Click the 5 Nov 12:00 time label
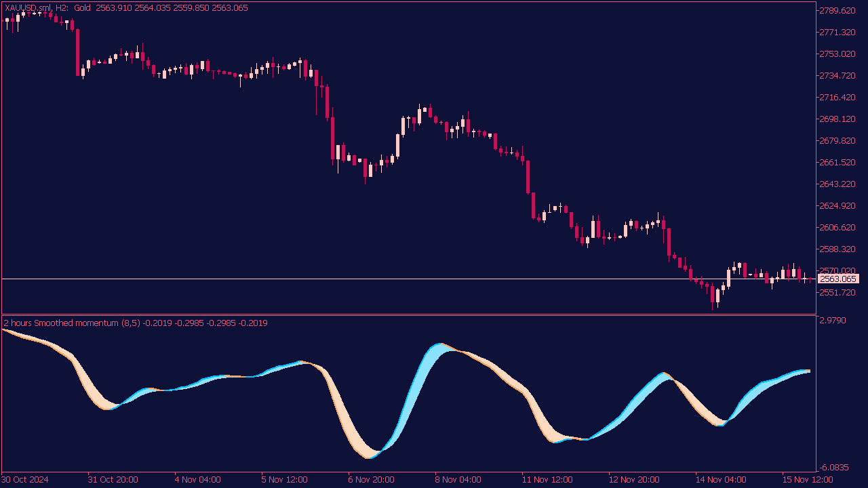This screenshot has width=868, height=488. (285, 480)
